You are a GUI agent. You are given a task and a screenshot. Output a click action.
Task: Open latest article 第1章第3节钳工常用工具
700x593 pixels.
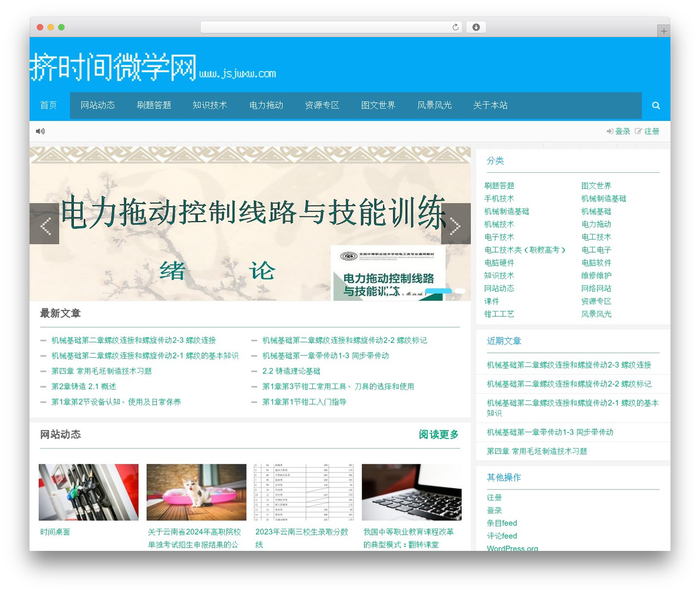point(338,386)
